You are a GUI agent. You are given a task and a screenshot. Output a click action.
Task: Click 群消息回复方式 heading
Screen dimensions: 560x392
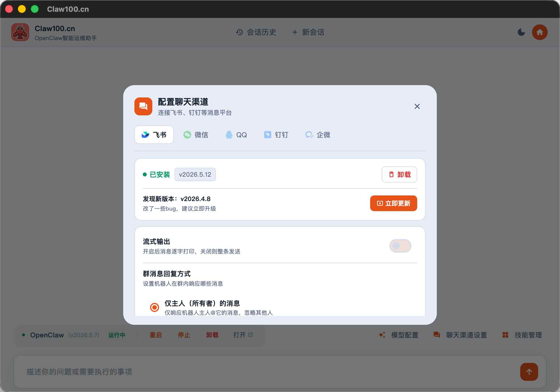pyautogui.click(x=167, y=274)
